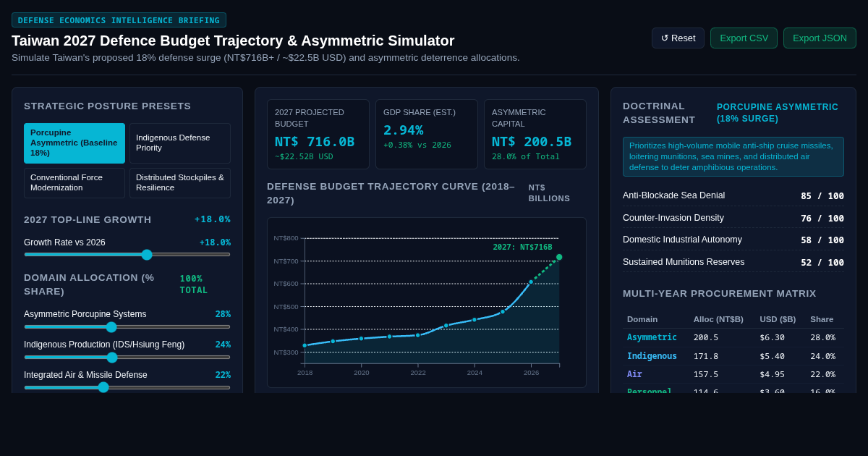The image size is (868, 456).
Task: Click the Asymmetric domain table row
Action: [x=733, y=337]
